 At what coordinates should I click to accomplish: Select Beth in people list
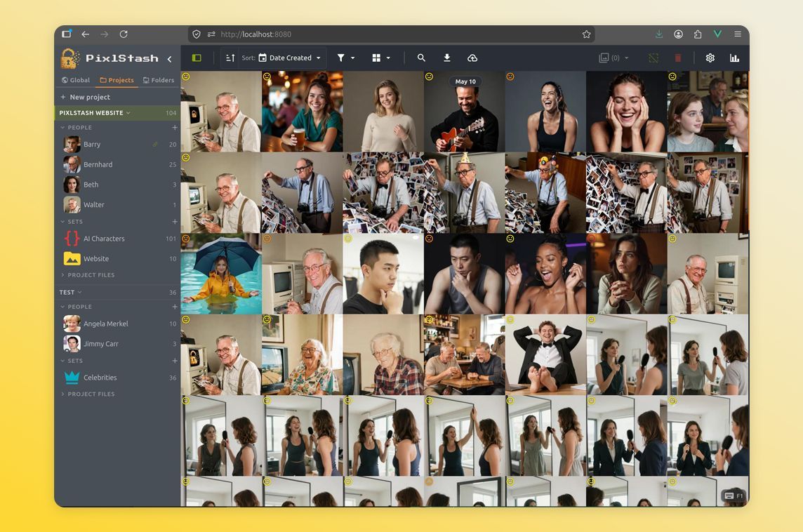point(117,185)
